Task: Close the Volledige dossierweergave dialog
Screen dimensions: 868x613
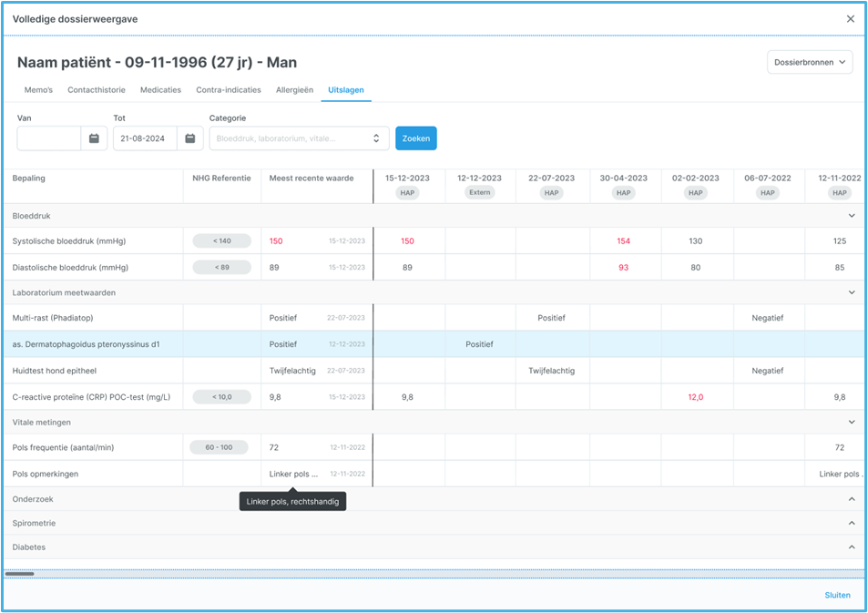Action: click(x=850, y=19)
